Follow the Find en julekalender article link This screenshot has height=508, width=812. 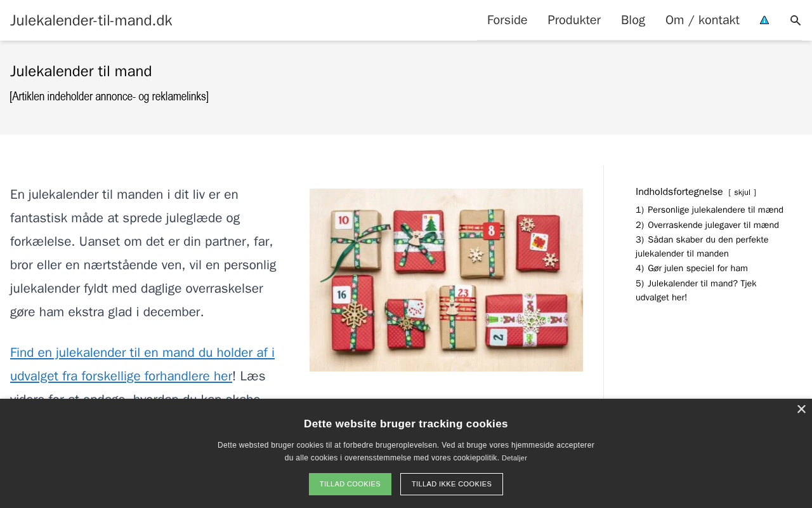click(x=142, y=364)
